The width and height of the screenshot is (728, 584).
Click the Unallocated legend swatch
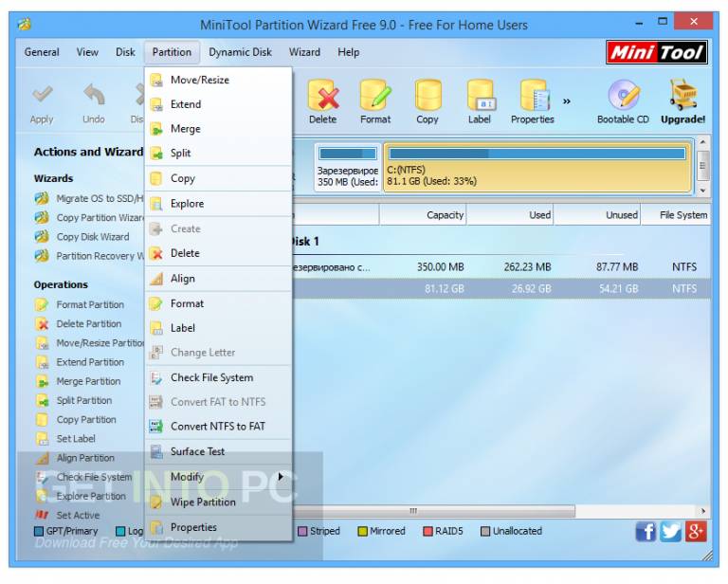[x=485, y=531]
